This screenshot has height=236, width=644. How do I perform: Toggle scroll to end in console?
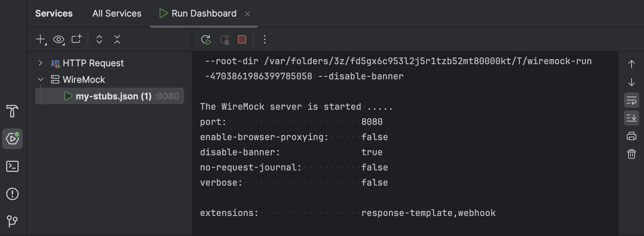coord(632,118)
